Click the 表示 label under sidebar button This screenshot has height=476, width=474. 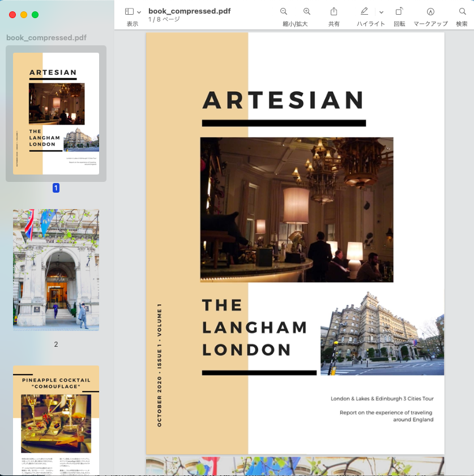[133, 24]
